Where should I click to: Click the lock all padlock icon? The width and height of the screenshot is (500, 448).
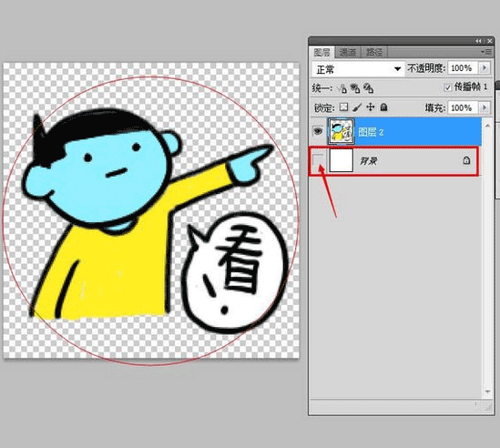click(x=384, y=107)
